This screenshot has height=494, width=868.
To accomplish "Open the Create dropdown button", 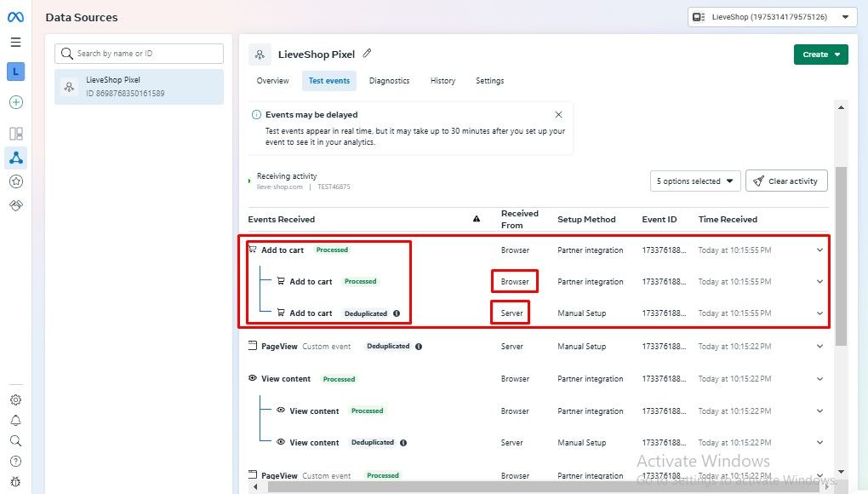I will [x=821, y=55].
